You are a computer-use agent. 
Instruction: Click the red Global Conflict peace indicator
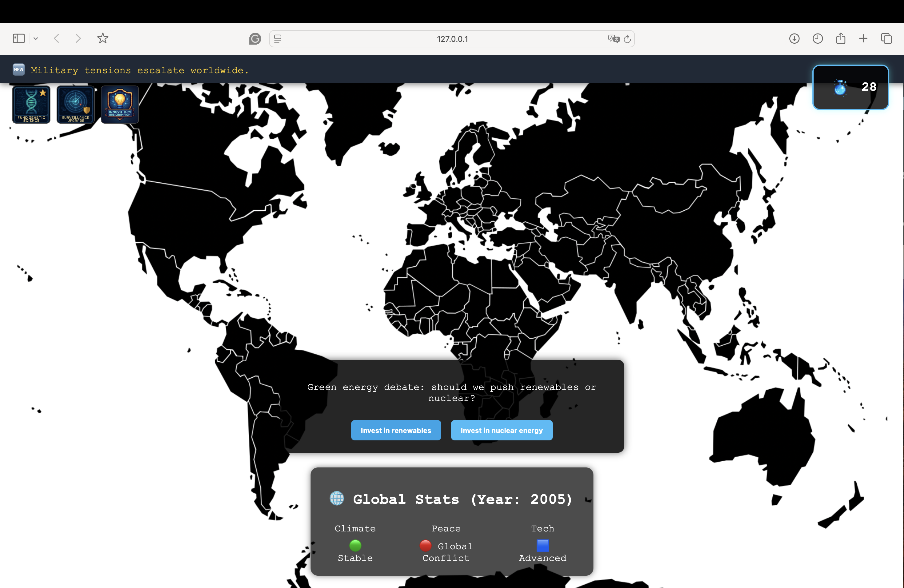click(426, 546)
